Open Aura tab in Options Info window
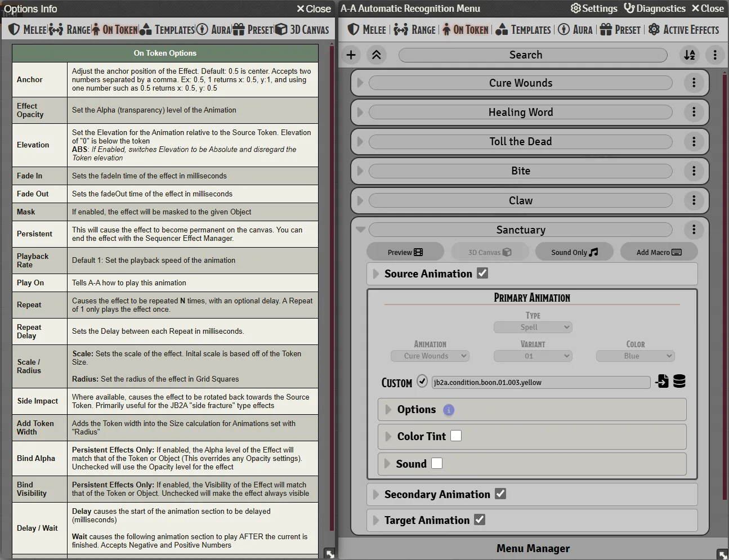This screenshot has height=560, width=729. (x=213, y=29)
